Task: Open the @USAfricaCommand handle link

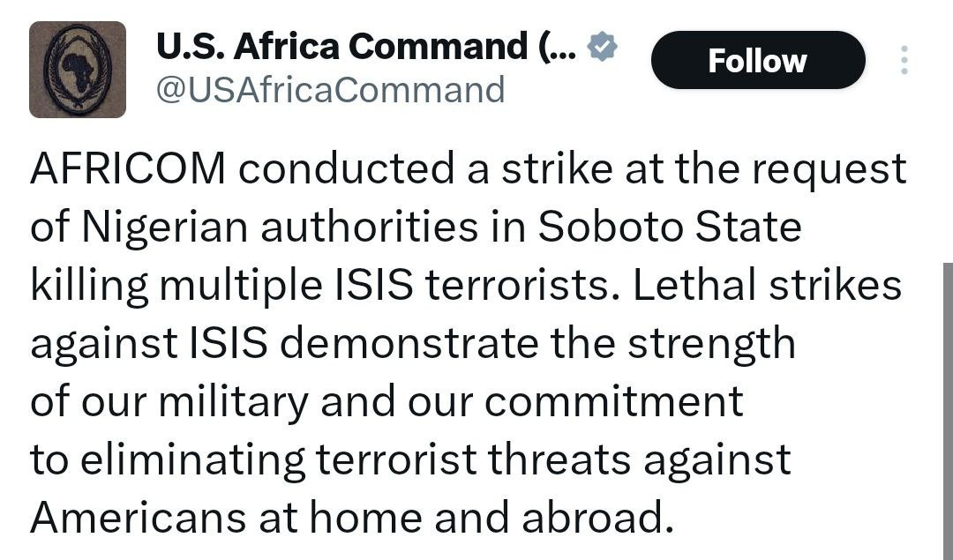Action: click(330, 90)
